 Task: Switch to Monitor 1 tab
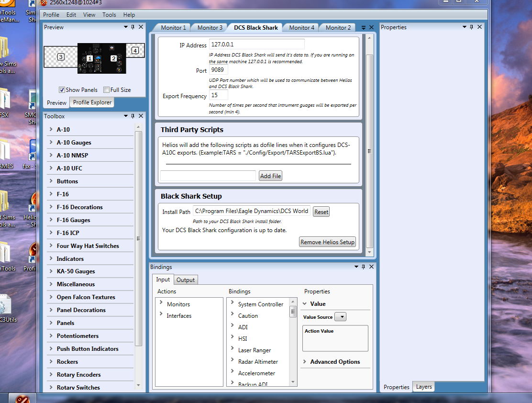click(173, 27)
